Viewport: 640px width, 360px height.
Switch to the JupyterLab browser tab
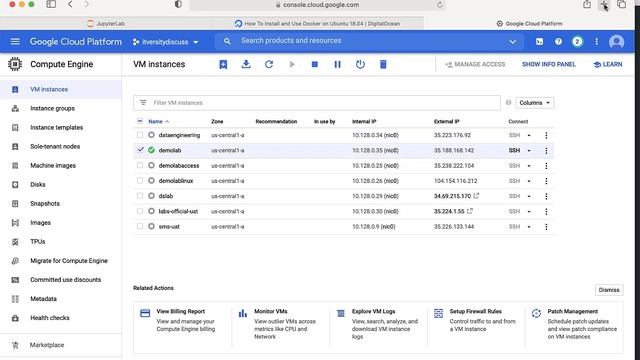pos(106,24)
